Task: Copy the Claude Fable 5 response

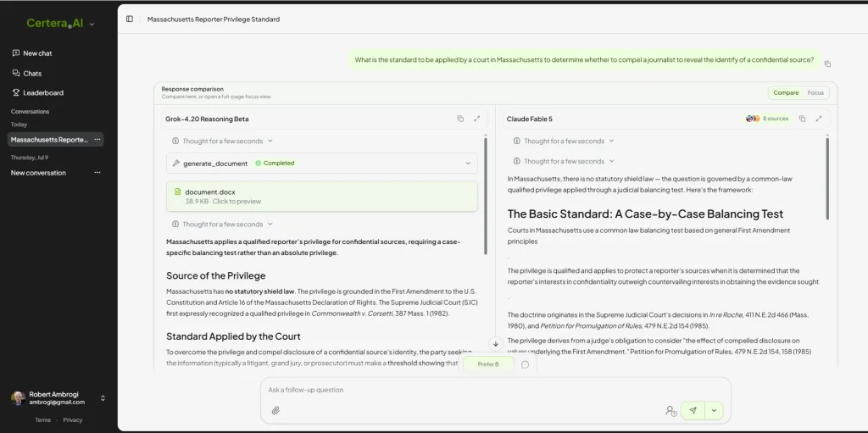Action: 802,119
